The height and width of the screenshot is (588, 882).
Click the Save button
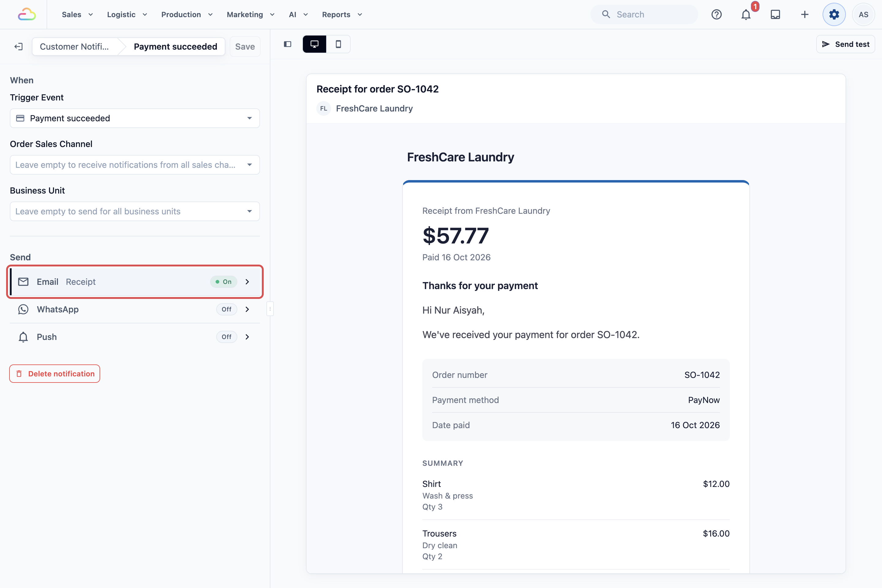pyautogui.click(x=245, y=47)
